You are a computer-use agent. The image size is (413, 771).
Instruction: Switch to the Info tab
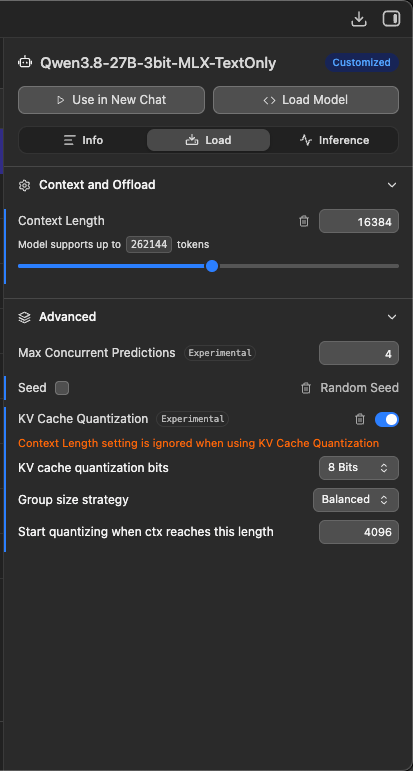click(83, 140)
